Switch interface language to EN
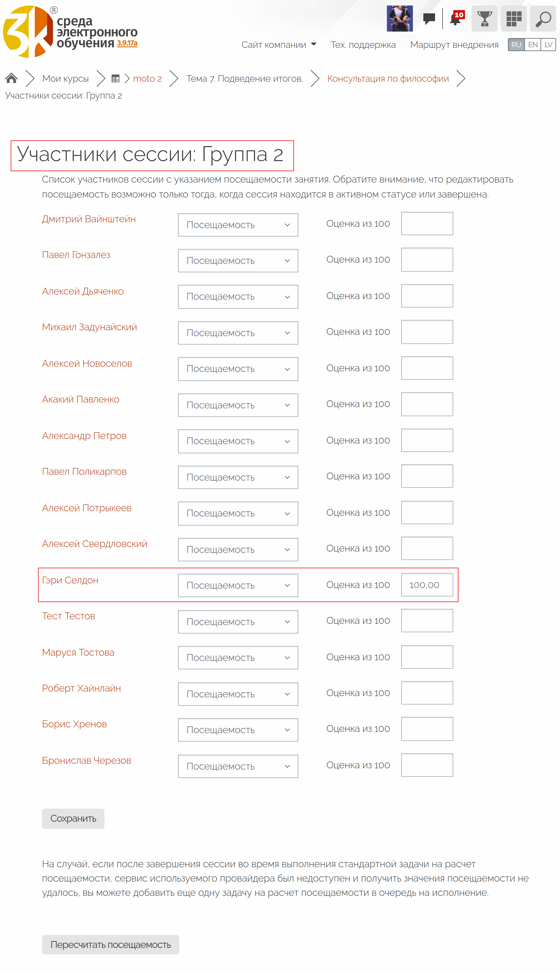560x973 pixels. (533, 45)
